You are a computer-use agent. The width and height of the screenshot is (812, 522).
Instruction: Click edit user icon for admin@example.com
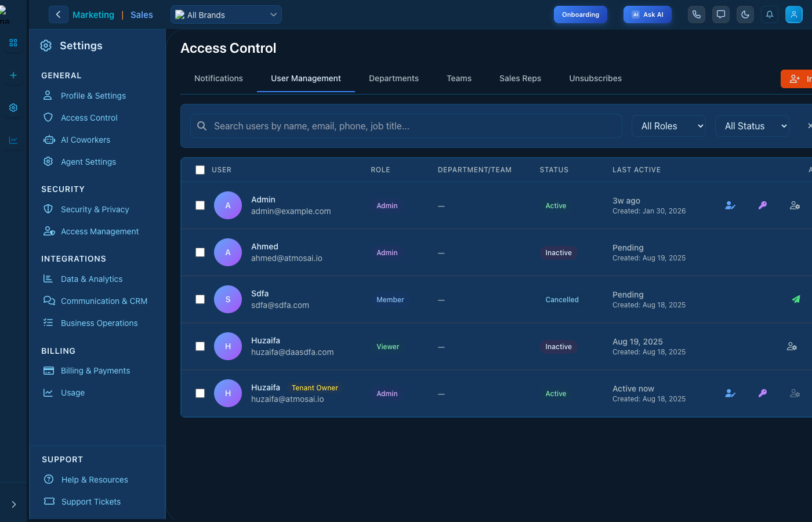[x=730, y=205]
